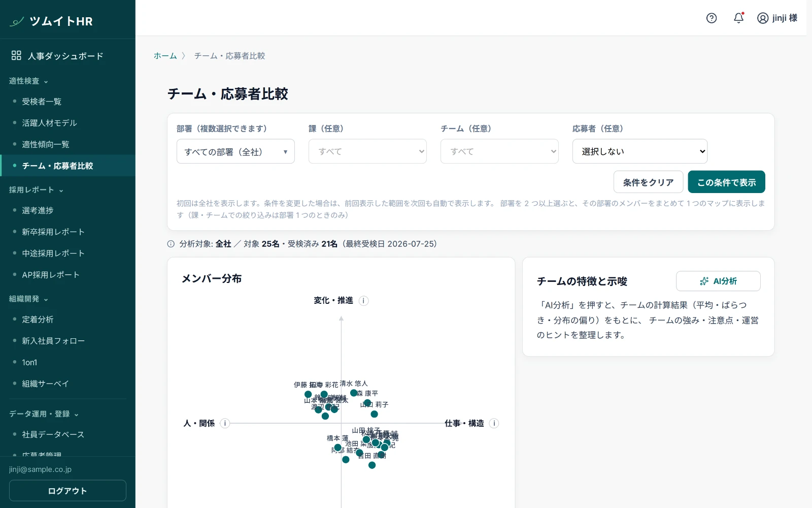Collapse the 組織開発 sidebar section
Viewport: 812px width, 508px height.
point(28,299)
